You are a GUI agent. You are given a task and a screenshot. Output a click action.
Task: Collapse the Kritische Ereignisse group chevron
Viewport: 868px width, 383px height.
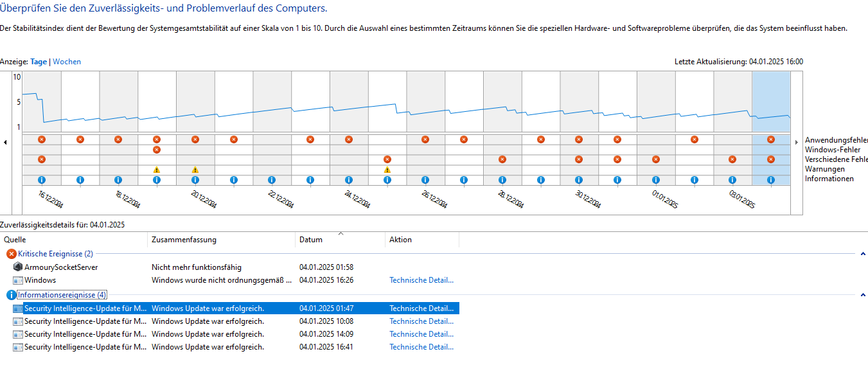[863, 254]
